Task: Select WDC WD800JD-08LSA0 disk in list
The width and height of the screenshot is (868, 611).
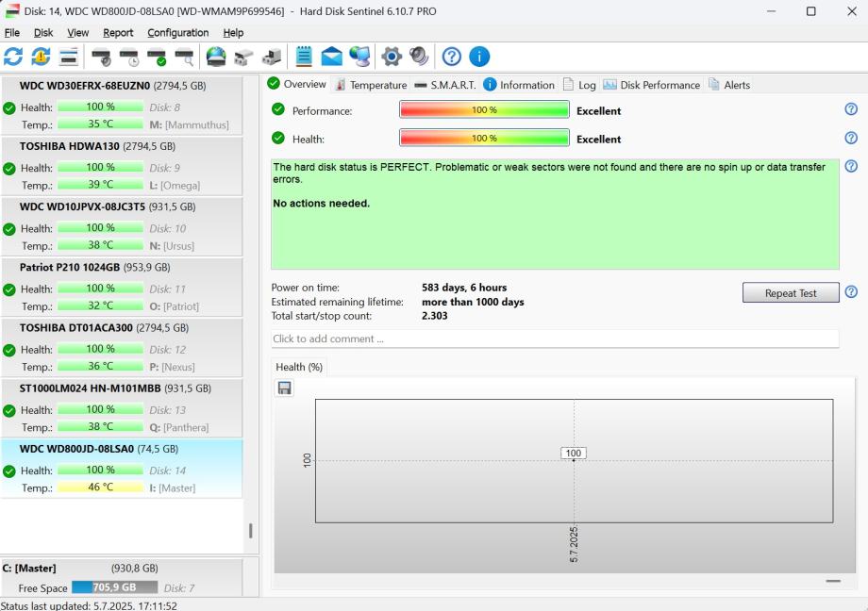Action: (x=121, y=469)
